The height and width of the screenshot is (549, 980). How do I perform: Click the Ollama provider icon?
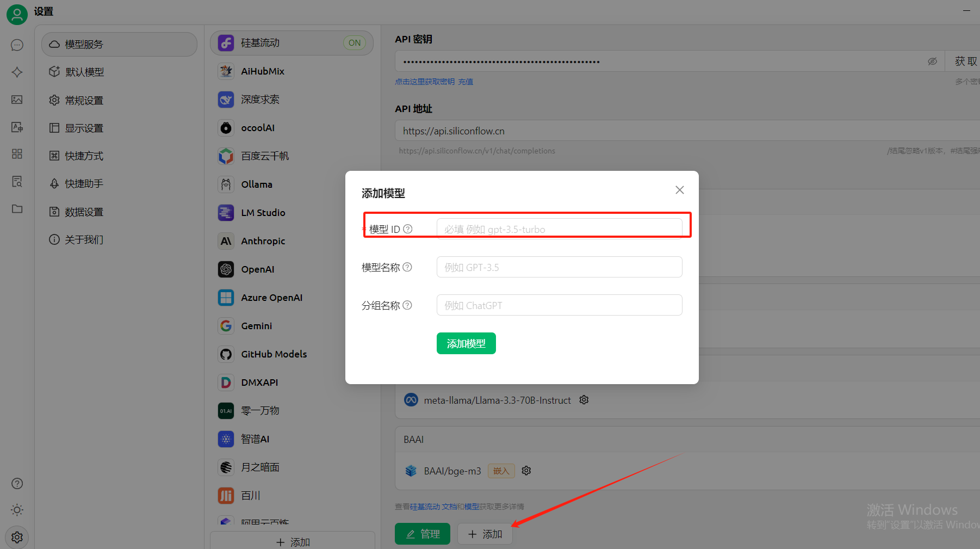[x=226, y=184]
